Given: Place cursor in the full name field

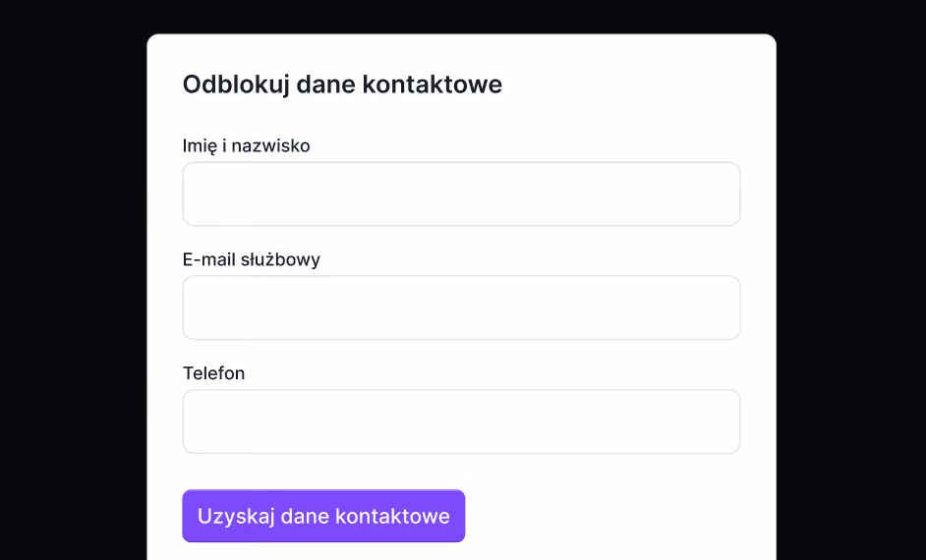Looking at the screenshot, I should (x=461, y=195).
